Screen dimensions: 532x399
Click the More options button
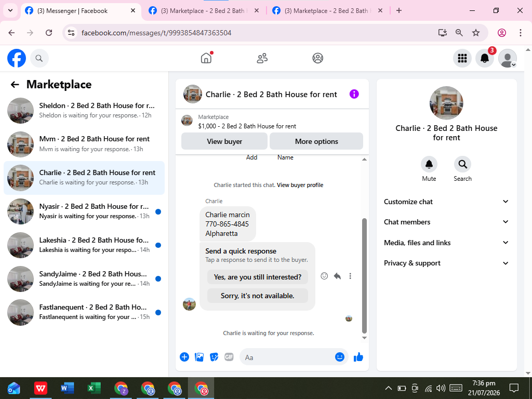[316, 141]
